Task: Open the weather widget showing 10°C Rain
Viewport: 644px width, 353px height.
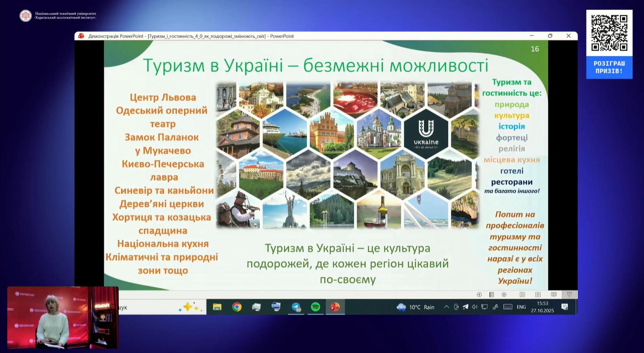Action: (x=415, y=307)
